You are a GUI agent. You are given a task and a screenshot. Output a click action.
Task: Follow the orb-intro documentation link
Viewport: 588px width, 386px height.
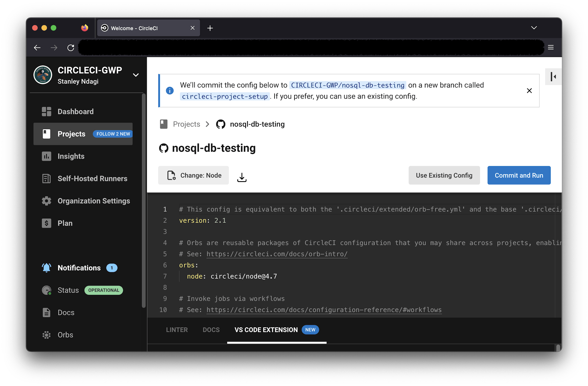(277, 254)
